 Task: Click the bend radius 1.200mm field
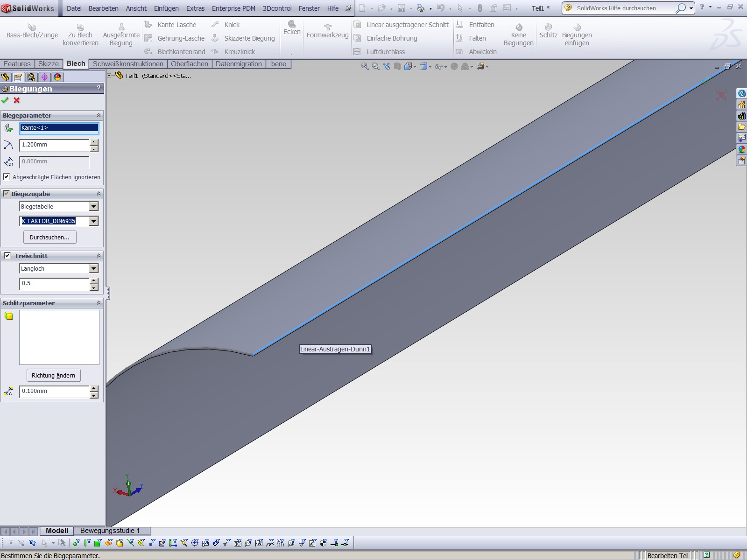(54, 145)
